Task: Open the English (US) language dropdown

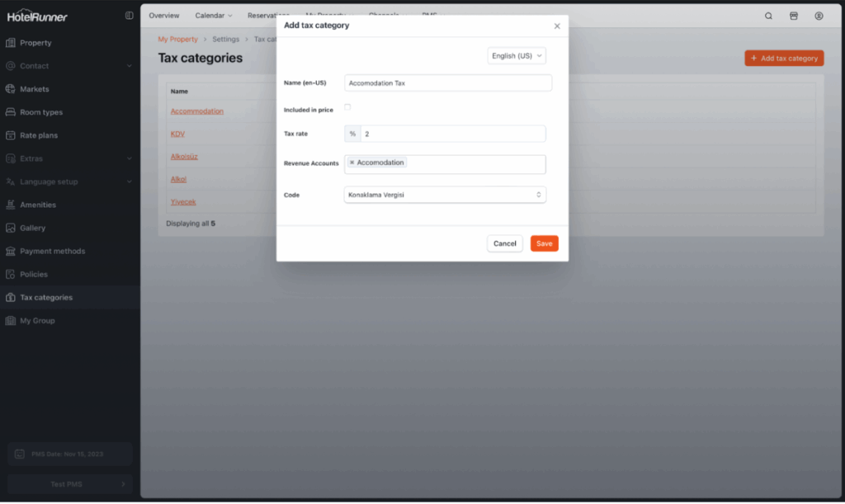Action: click(x=517, y=56)
